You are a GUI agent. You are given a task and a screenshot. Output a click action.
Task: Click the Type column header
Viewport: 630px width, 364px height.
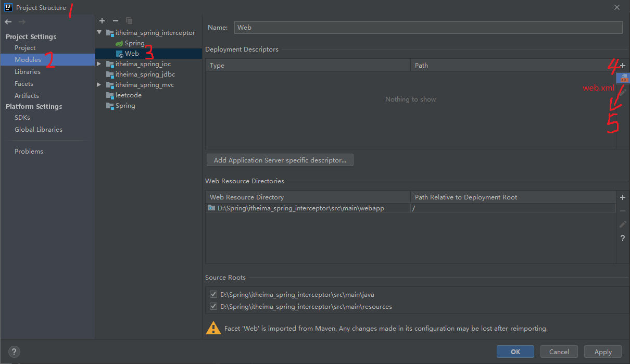click(x=308, y=66)
